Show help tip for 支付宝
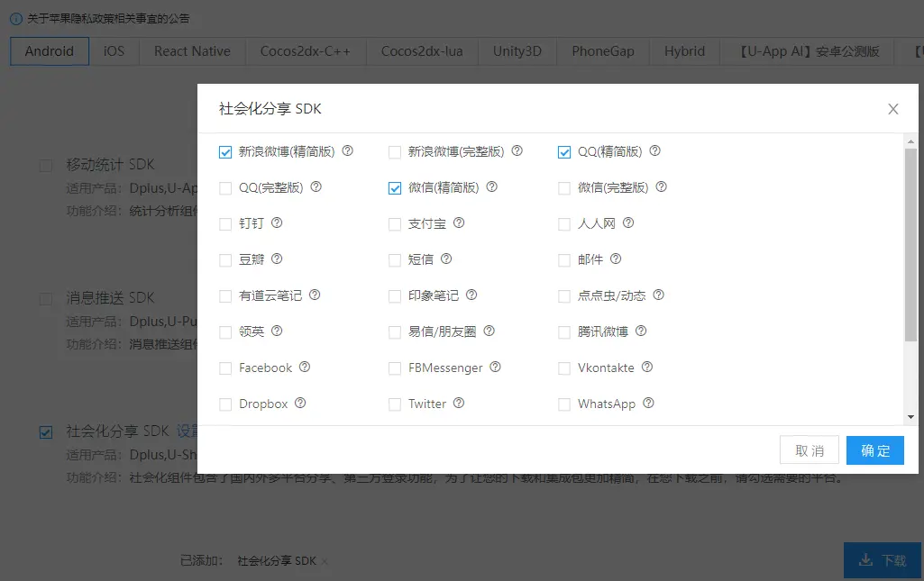 (459, 222)
